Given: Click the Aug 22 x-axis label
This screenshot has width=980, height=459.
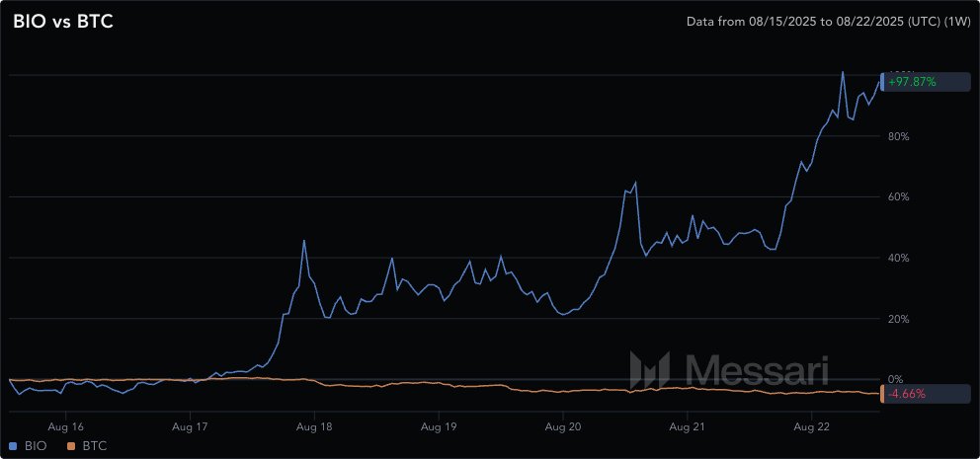Looking at the screenshot, I should pos(811,427).
